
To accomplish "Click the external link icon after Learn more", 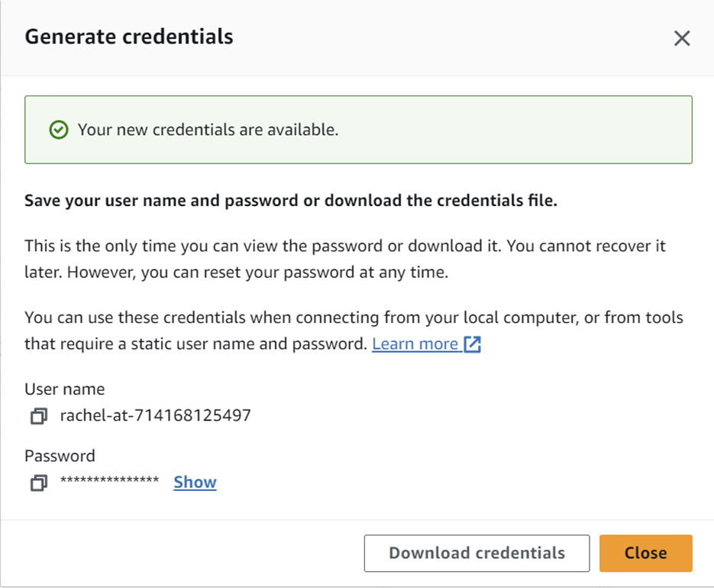I will (472, 344).
